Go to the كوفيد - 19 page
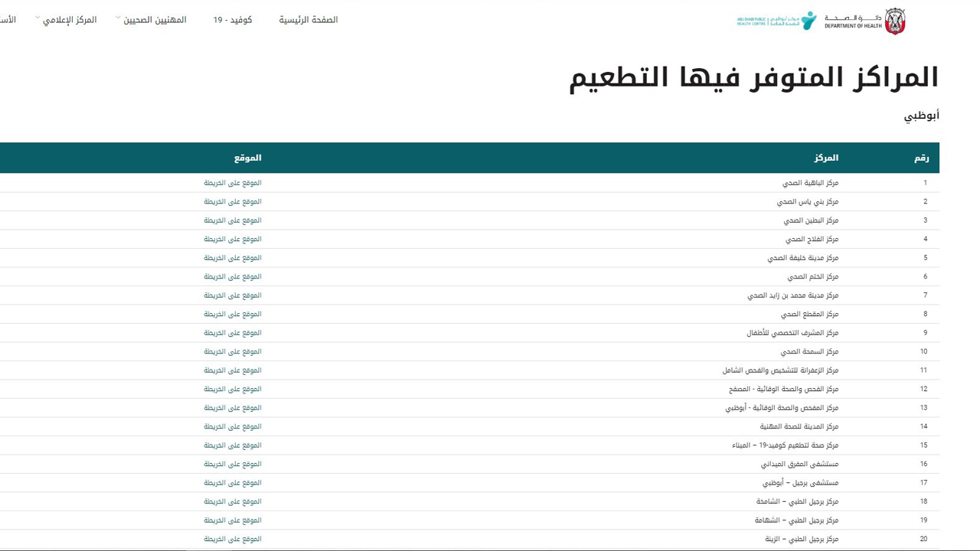This screenshot has width=980, height=551. (232, 20)
